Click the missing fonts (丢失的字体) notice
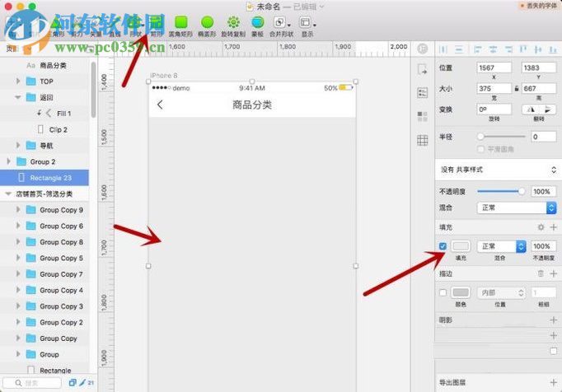This screenshot has height=392, width=562. [x=538, y=6]
